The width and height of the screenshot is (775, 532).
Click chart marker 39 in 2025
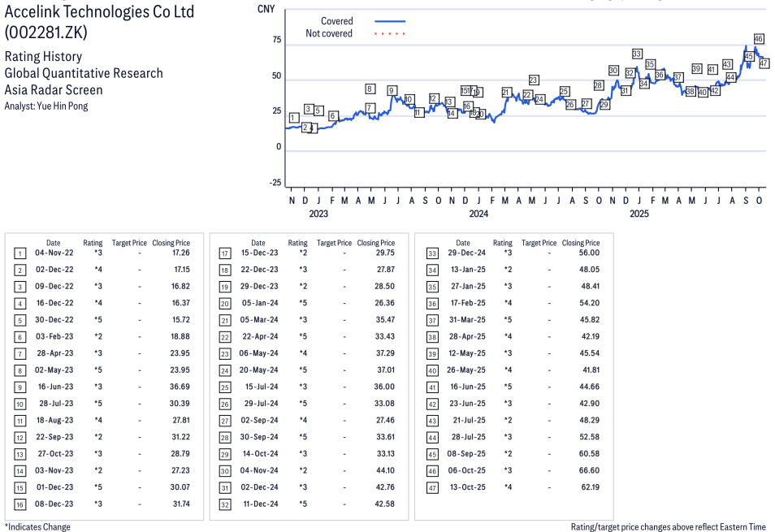696,69
